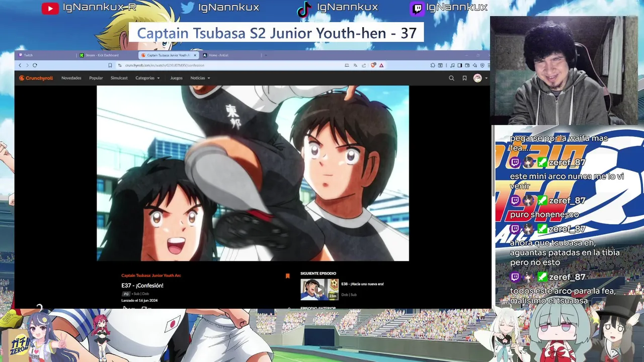Click the PG rating badge
This screenshot has height=362, width=644.
(126, 294)
